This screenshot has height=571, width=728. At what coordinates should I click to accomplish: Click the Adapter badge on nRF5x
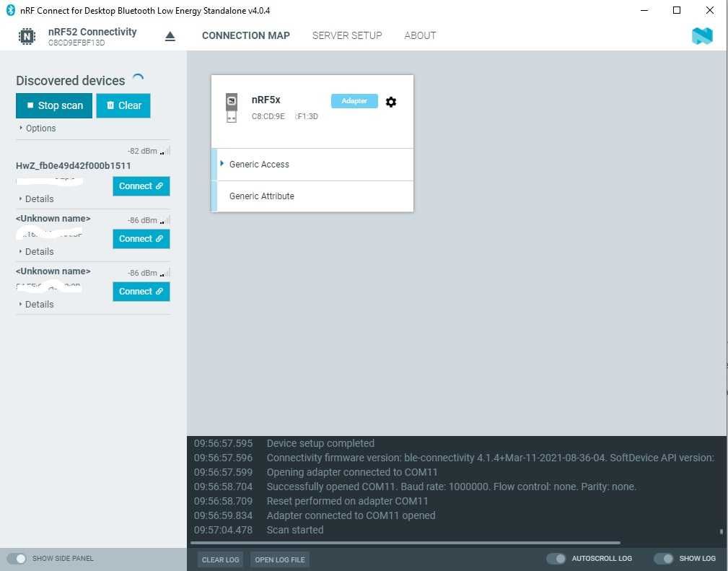click(354, 101)
